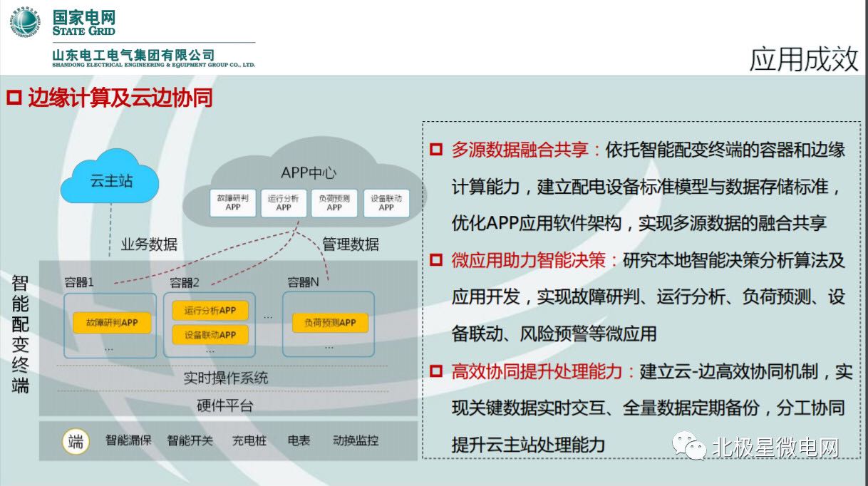Click orange 负荷预测APP block in 容器N
This screenshot has height=486, width=868.
330,322
